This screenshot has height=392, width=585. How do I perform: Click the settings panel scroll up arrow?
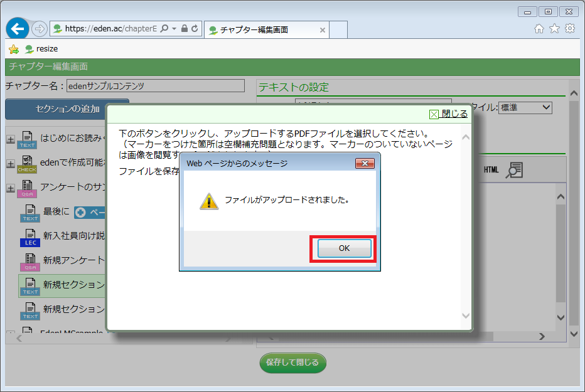pyautogui.click(x=574, y=93)
